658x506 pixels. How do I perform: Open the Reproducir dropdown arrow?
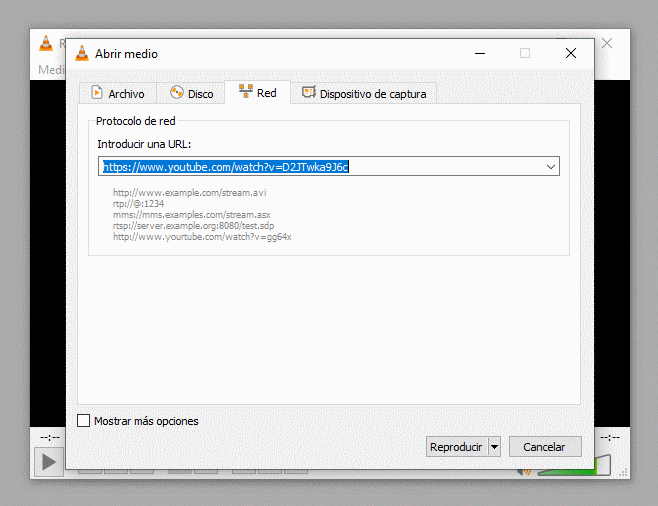[x=494, y=447]
